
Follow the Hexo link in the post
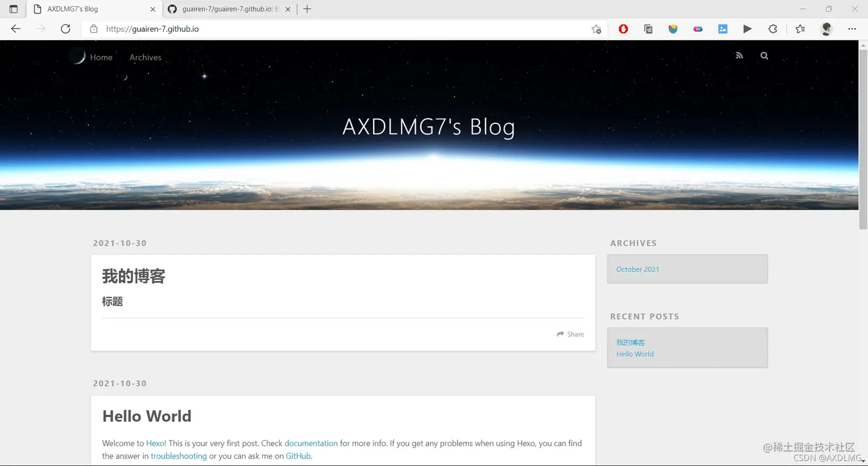pos(155,443)
